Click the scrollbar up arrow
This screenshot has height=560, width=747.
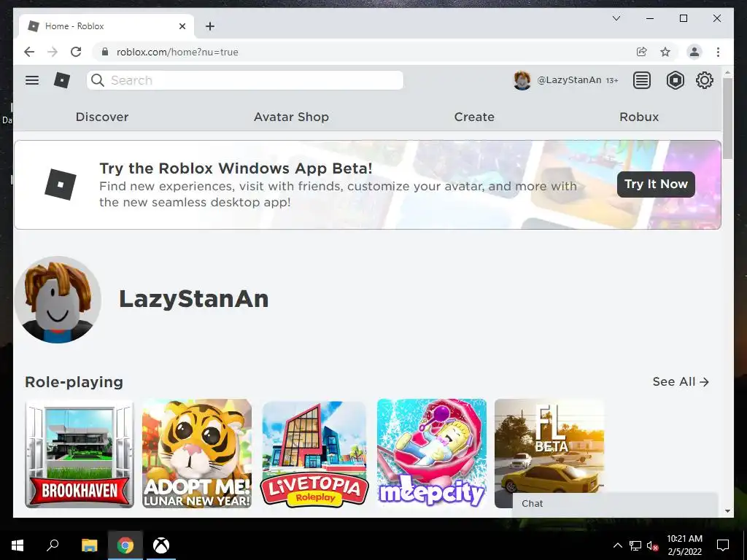pos(727,73)
